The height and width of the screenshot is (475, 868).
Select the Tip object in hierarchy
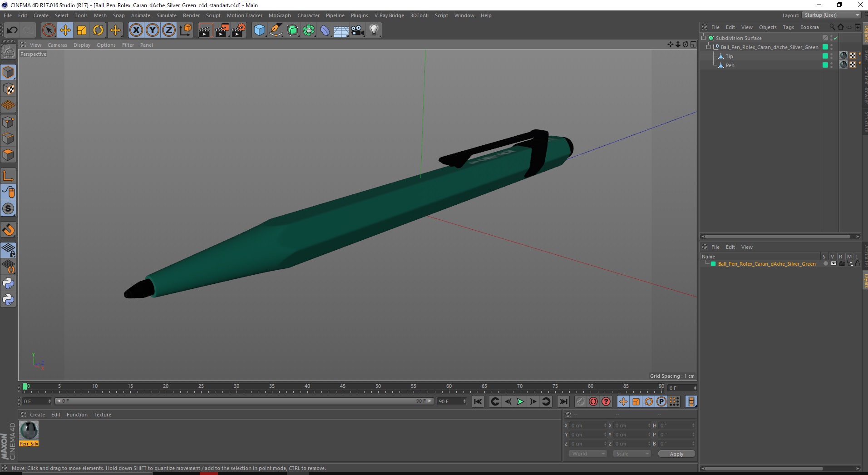pos(729,56)
